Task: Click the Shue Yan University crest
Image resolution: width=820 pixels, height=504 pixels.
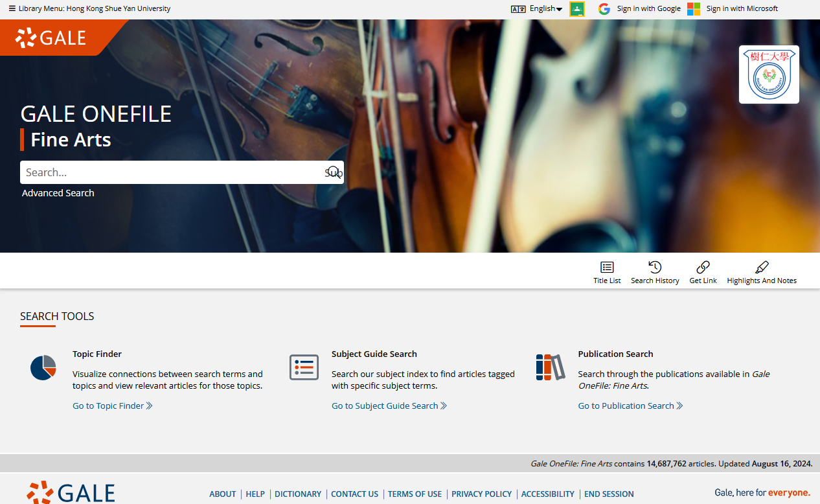Action: [x=769, y=74]
